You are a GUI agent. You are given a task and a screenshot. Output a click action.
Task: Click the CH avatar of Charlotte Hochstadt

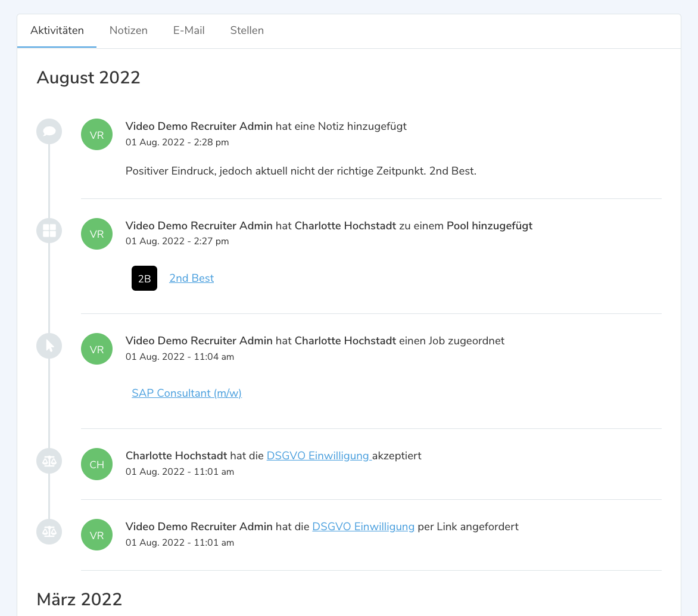tap(96, 464)
